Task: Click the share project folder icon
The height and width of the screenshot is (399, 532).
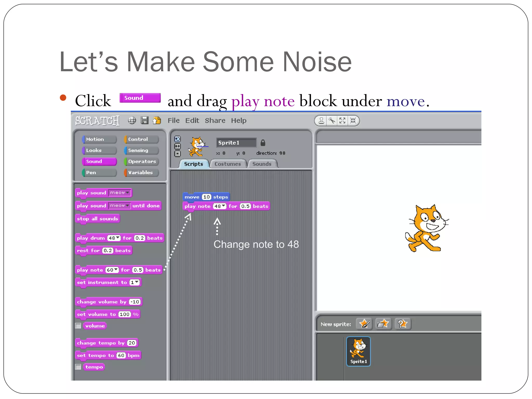Action: pos(157,121)
